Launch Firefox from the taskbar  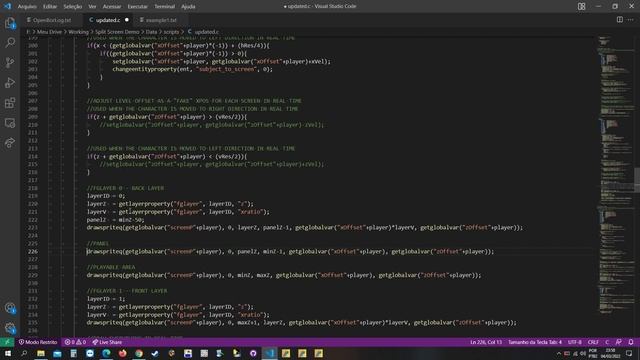pyautogui.click(x=122, y=353)
